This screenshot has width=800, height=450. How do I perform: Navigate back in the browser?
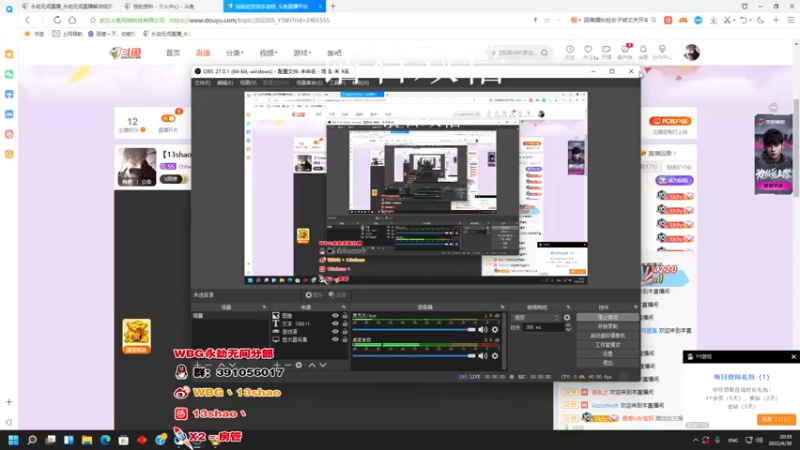pyautogui.click(x=27, y=20)
